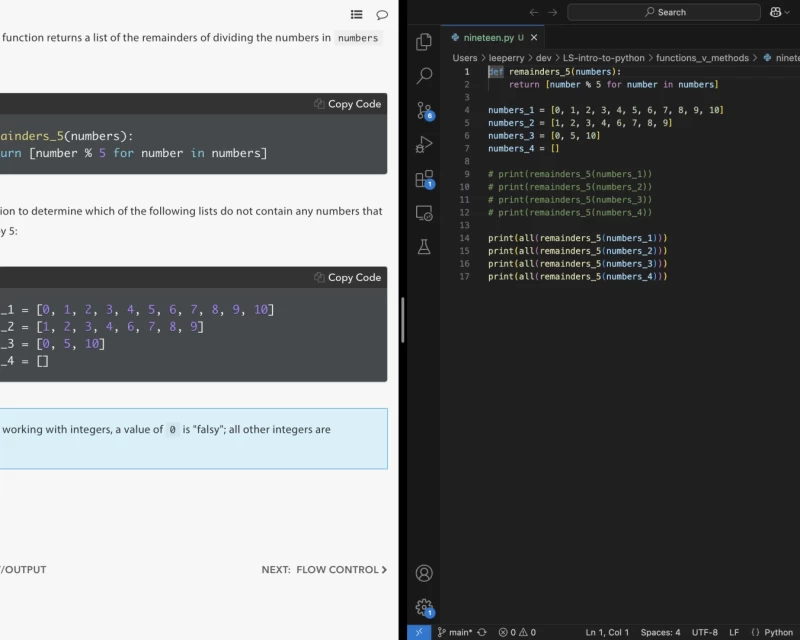
Task: Open the Copilot chat icon near the search bar
Action: click(777, 11)
